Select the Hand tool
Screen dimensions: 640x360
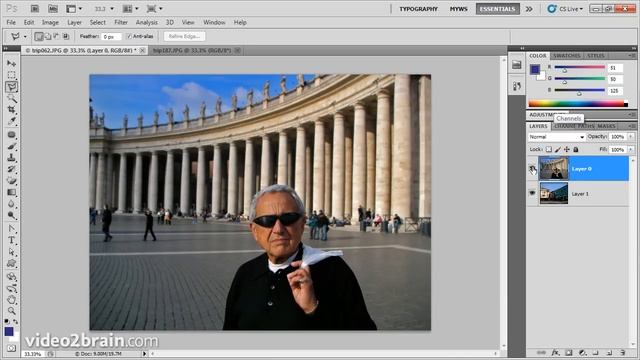[11, 300]
